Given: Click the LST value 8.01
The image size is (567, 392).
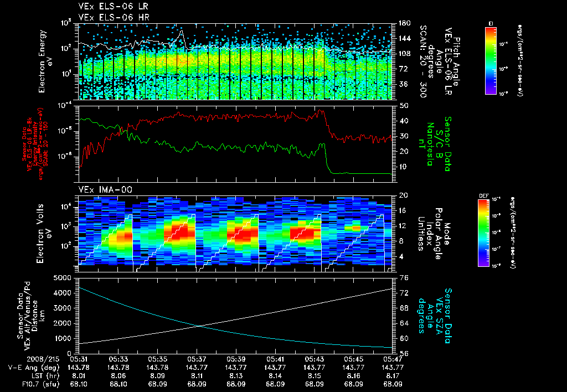Looking at the screenshot, I should (79, 376).
